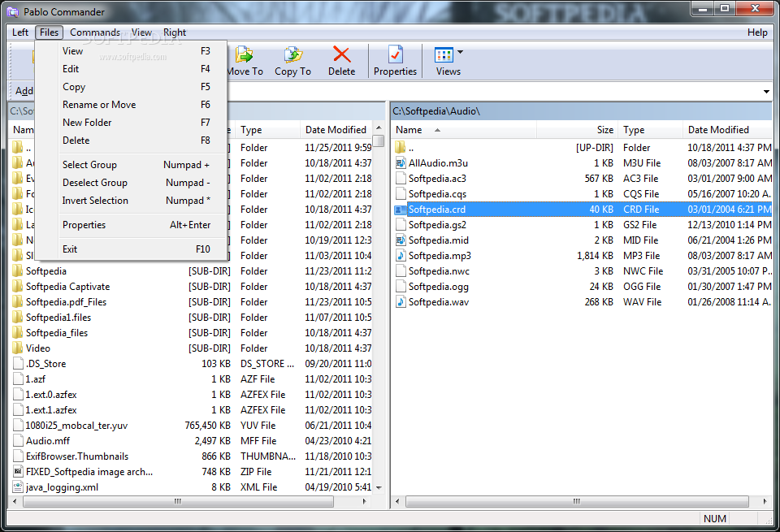
Task: Click the up-directory folder icon in right panel
Action: [401, 147]
